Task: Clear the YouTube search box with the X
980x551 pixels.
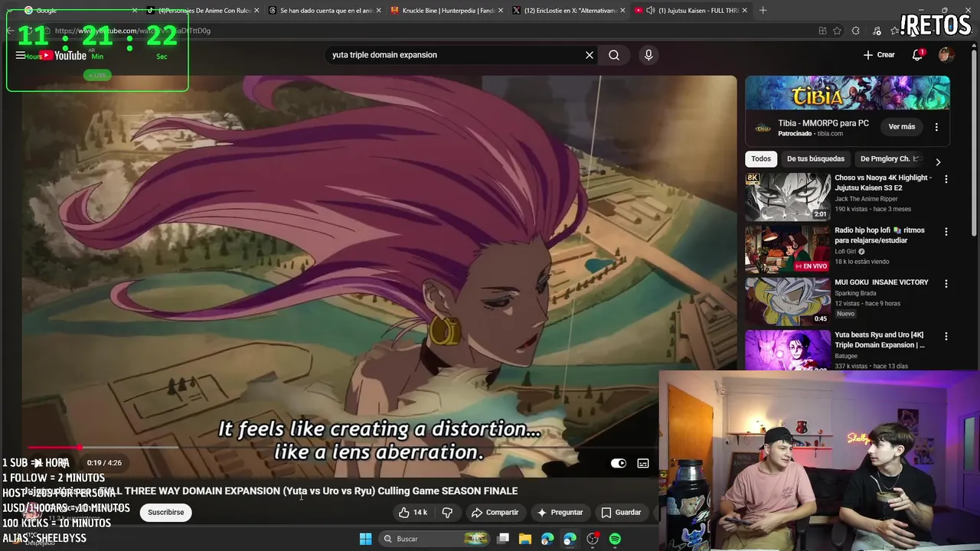Action: click(x=590, y=55)
